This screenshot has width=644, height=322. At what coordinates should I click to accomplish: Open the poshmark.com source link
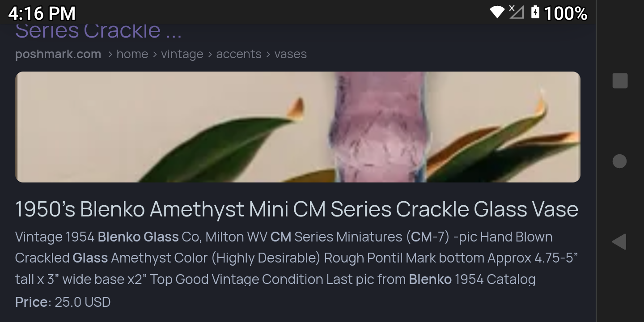58,54
